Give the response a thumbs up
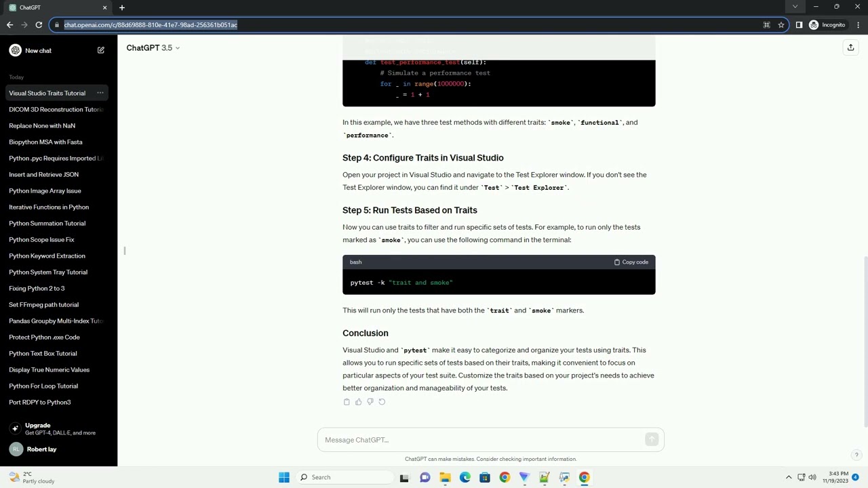868x488 pixels. tap(358, 402)
